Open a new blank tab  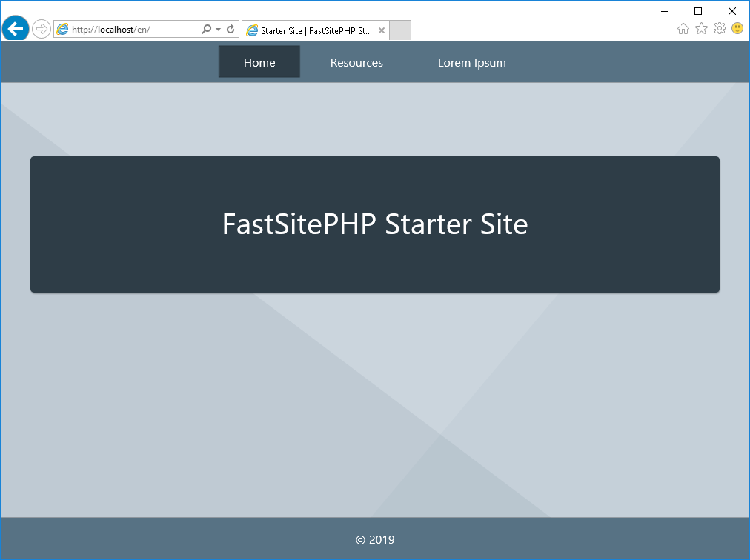click(400, 30)
